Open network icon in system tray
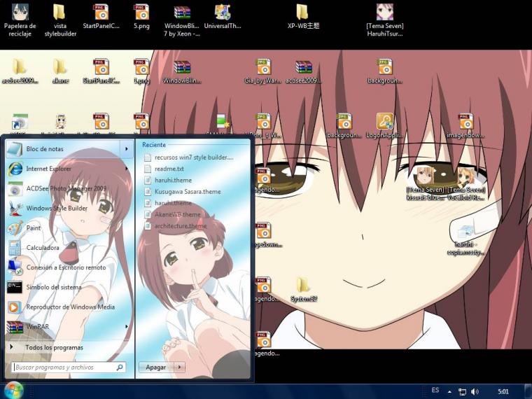Image resolution: width=532 pixels, height=399 pixels. (462, 391)
